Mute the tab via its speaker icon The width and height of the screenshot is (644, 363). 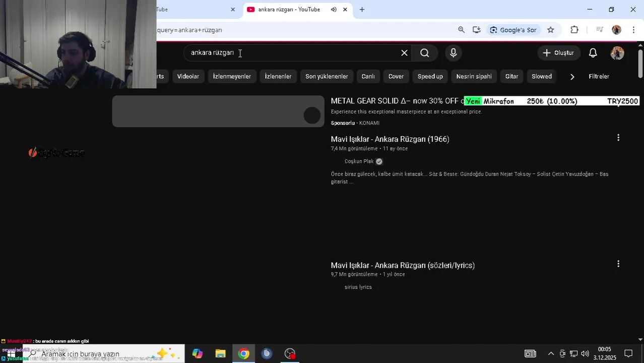tap(334, 10)
